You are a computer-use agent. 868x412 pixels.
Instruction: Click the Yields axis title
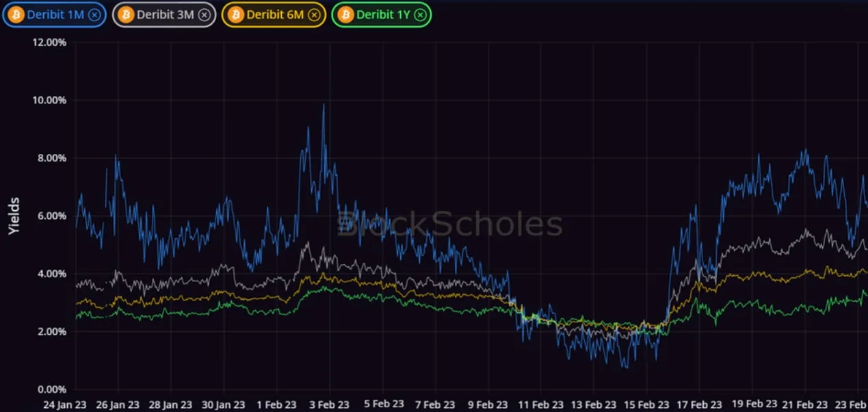[x=14, y=216]
